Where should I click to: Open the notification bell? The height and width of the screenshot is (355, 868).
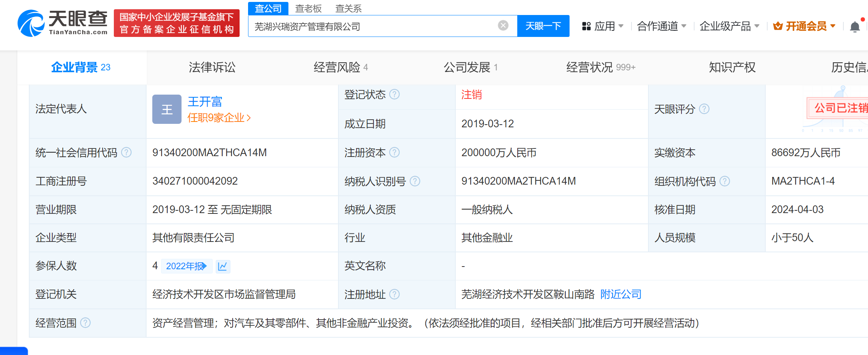click(855, 27)
